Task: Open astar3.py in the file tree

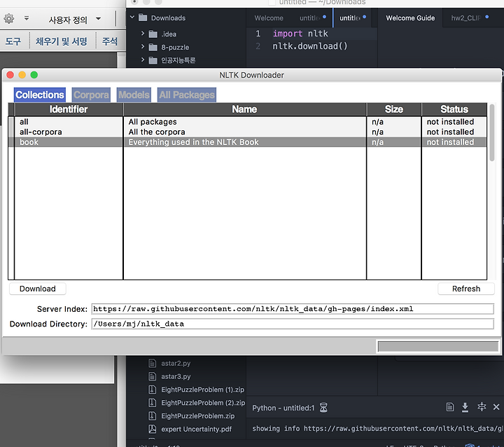Action: (176, 376)
